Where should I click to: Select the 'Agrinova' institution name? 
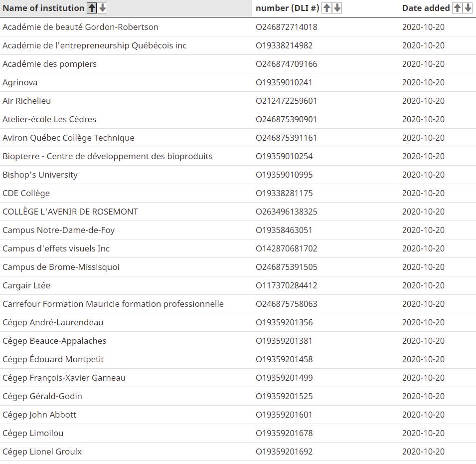20,83
